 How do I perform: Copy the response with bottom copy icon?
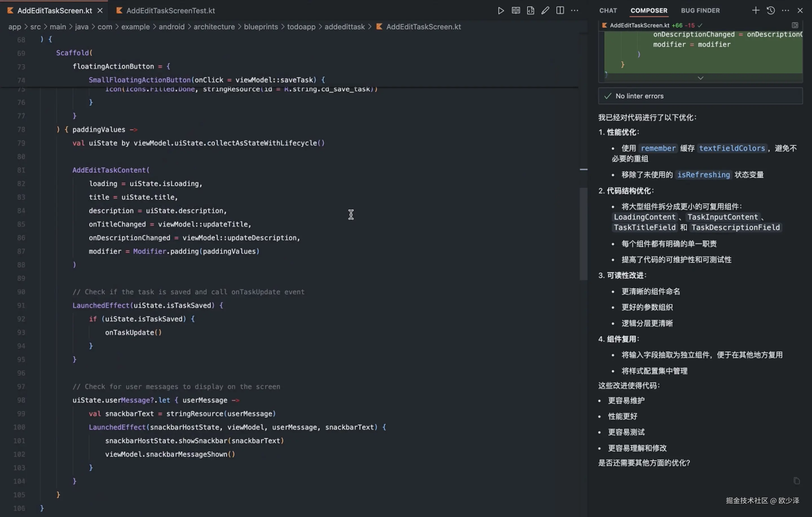click(x=796, y=481)
